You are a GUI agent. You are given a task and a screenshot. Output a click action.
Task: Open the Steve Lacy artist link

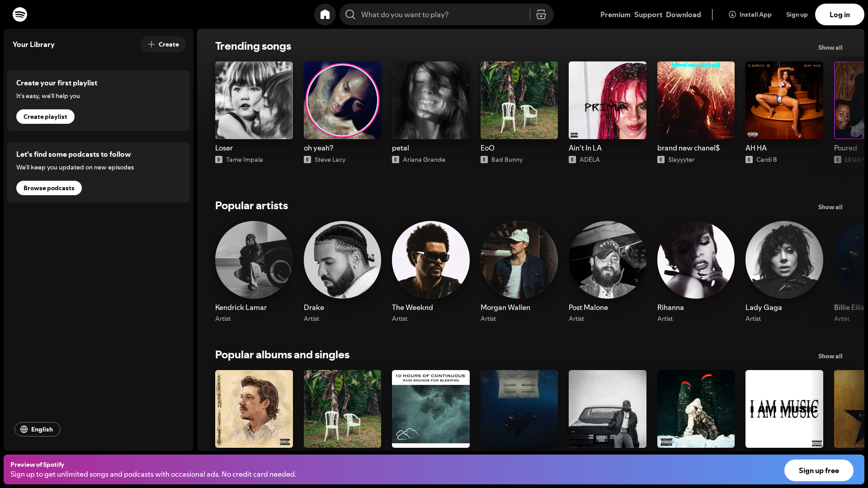point(330,160)
